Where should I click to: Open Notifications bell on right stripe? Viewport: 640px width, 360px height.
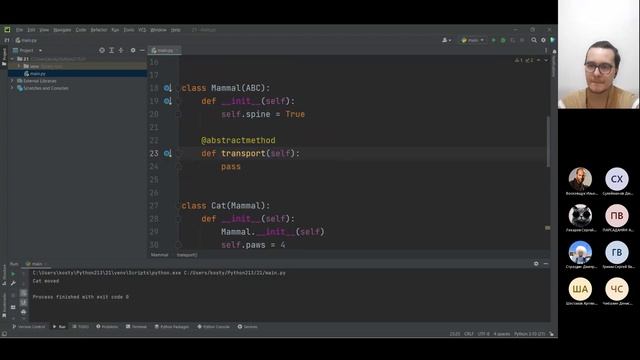click(x=554, y=52)
